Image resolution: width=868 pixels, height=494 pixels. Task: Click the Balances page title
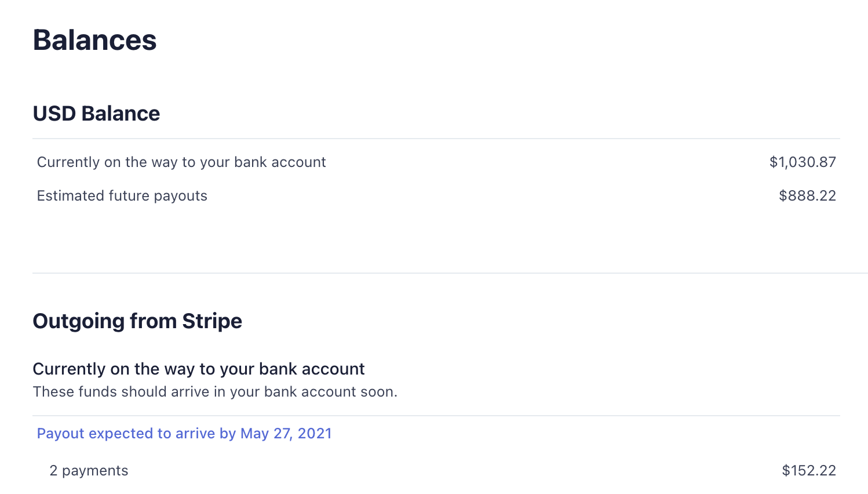[x=94, y=40]
